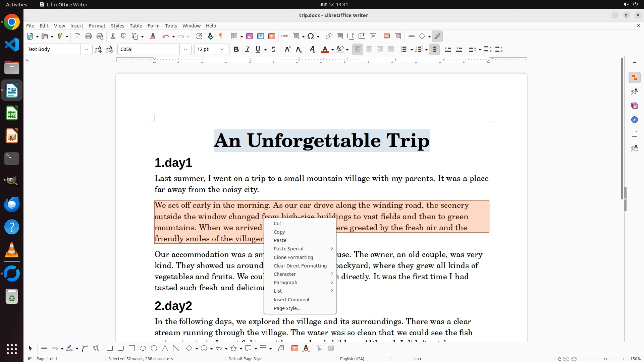
Task: Click the Insert Image toolbar icon
Action: (249, 37)
